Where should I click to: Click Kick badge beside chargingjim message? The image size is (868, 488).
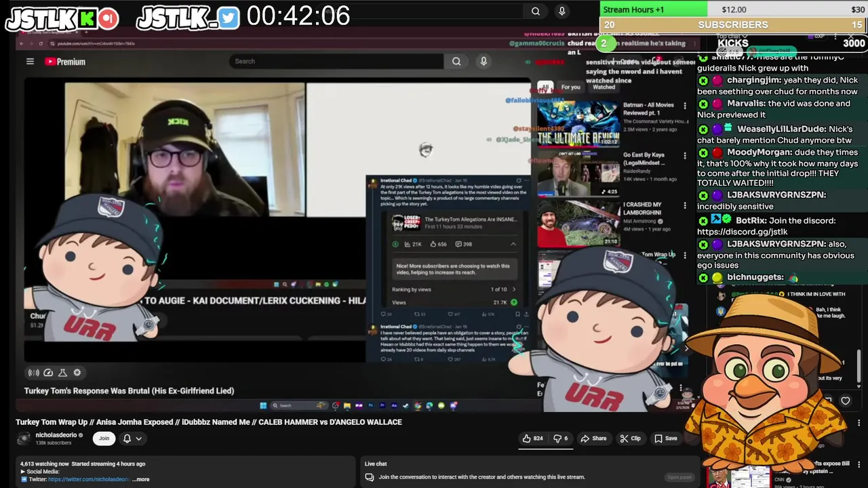tap(703, 81)
